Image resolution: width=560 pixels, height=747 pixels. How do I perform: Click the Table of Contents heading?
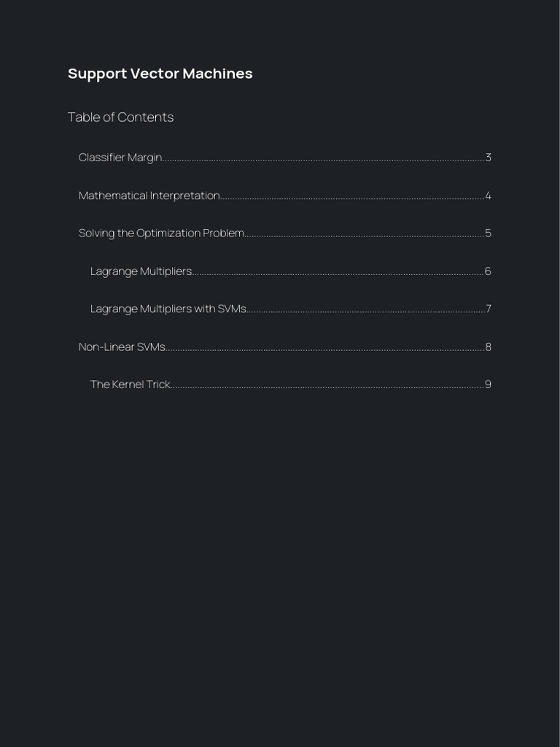pos(120,117)
